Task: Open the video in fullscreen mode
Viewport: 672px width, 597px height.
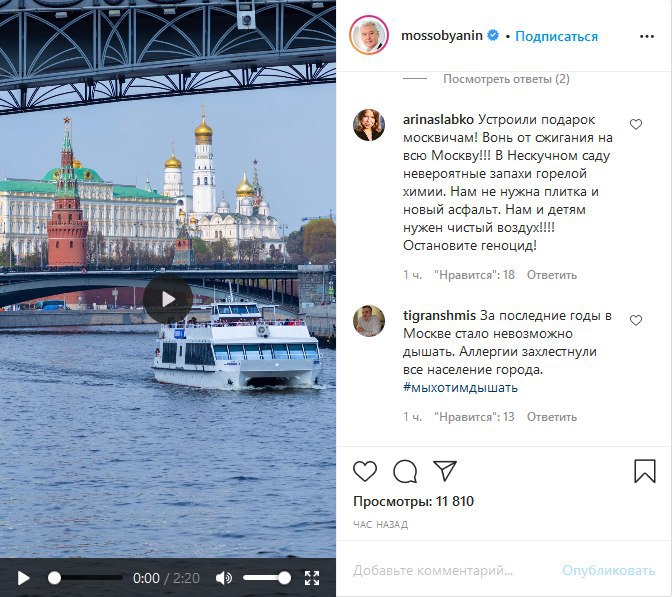Action: click(312, 578)
